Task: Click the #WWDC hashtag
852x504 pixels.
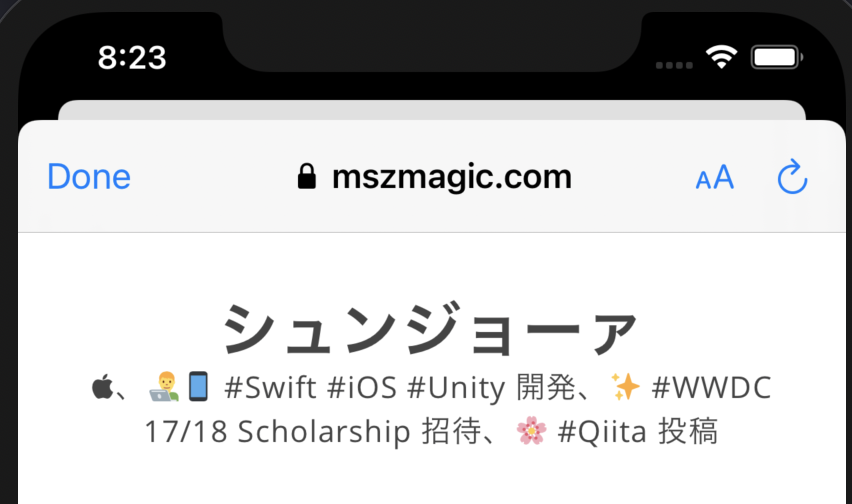Action: (x=712, y=388)
